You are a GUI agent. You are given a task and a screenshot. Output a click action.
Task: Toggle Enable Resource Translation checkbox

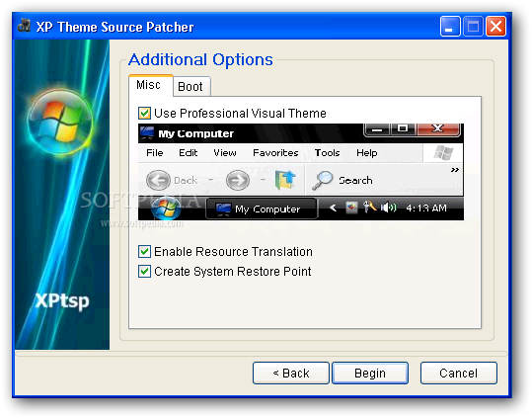point(144,252)
